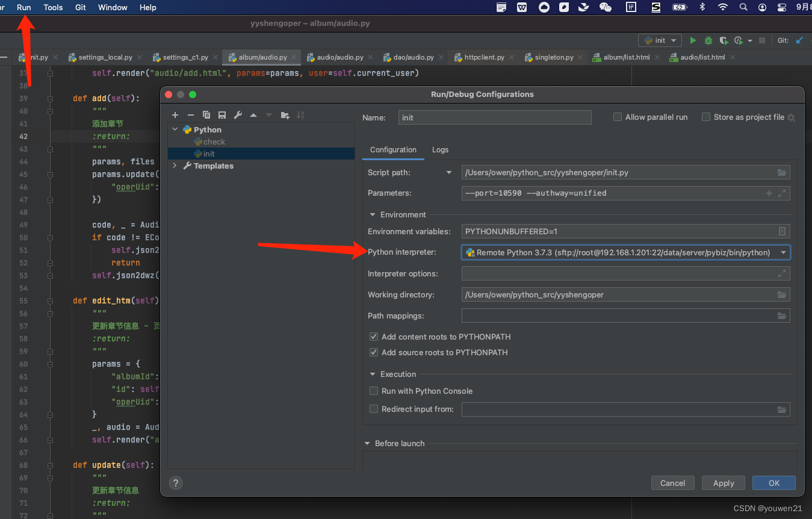Open edit templates wrench icon in dialog toolbar

238,115
